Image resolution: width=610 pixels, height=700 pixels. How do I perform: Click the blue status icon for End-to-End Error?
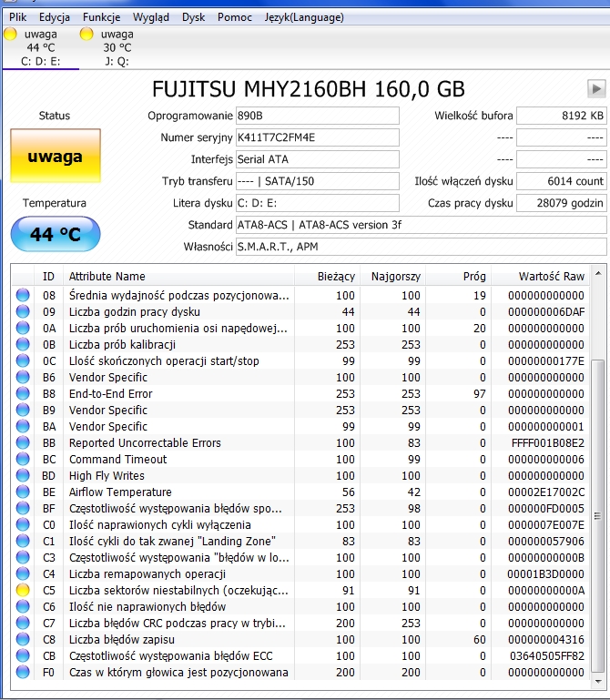pyautogui.click(x=23, y=393)
